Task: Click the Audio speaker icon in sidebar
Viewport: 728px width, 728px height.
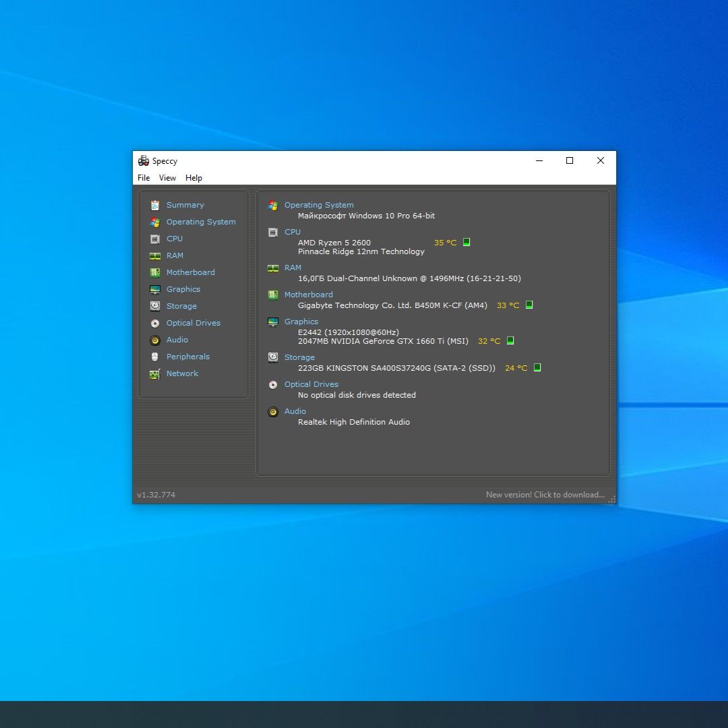Action: coord(155,340)
